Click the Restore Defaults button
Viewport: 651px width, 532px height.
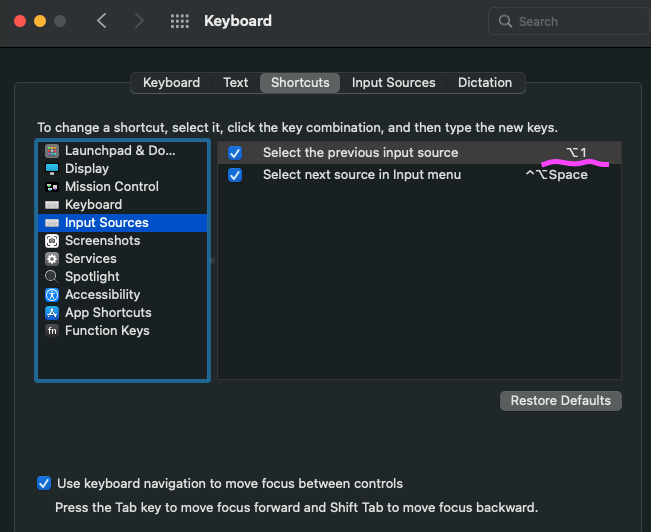560,401
